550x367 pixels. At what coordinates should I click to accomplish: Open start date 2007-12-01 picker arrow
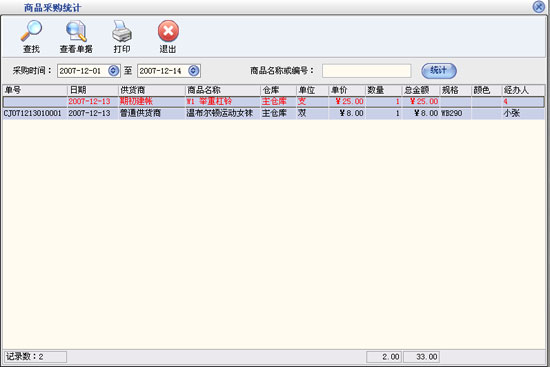(x=113, y=71)
